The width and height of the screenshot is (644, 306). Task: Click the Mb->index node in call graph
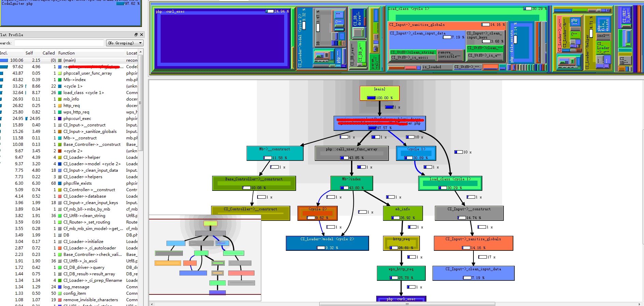(x=352, y=183)
